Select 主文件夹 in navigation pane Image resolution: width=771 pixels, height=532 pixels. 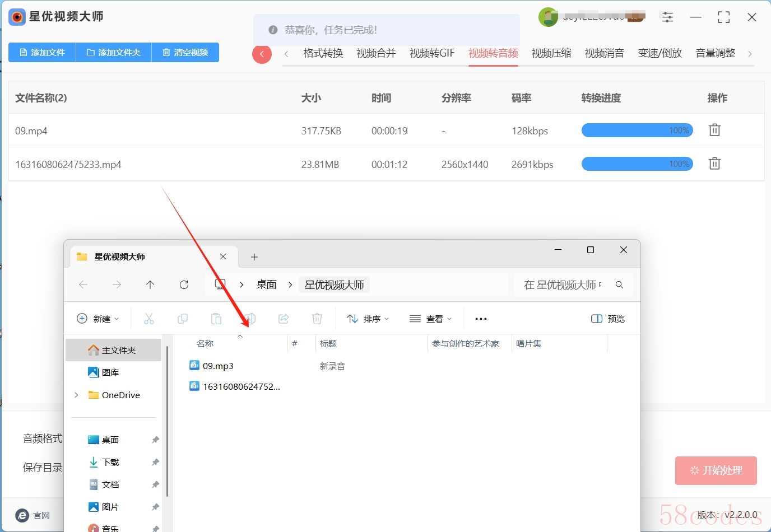click(x=114, y=350)
